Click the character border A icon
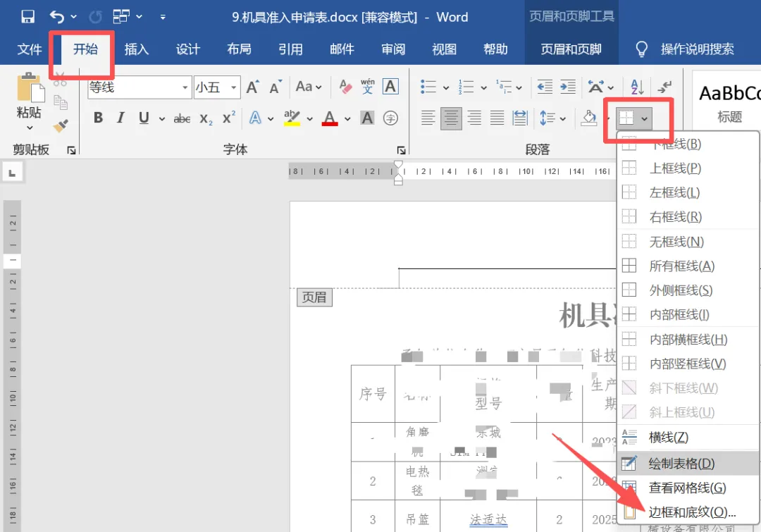Viewport: 761px width, 532px height. (x=390, y=87)
